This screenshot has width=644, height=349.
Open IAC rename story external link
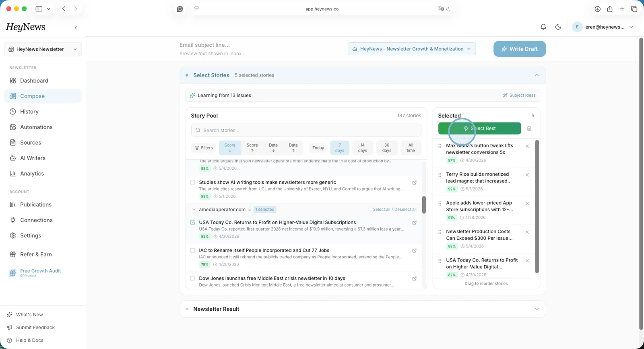(414, 251)
